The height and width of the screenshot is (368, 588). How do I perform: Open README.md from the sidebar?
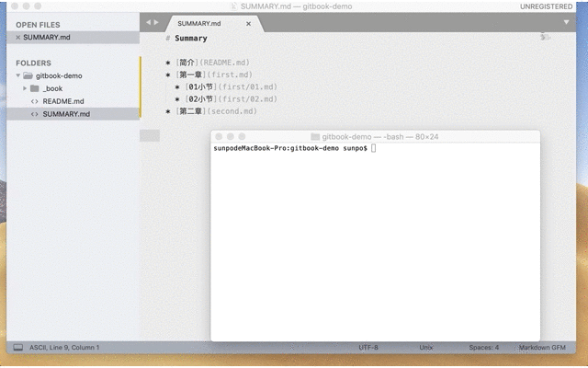pyautogui.click(x=63, y=101)
